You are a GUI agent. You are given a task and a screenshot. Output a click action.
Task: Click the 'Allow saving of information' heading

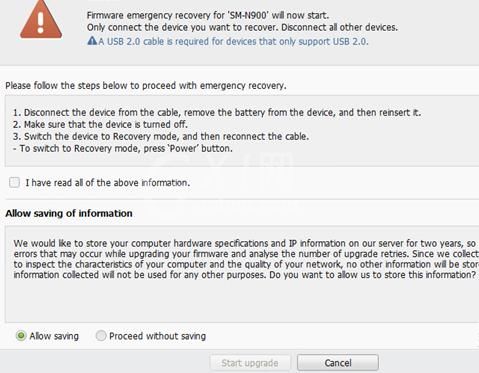point(69,213)
